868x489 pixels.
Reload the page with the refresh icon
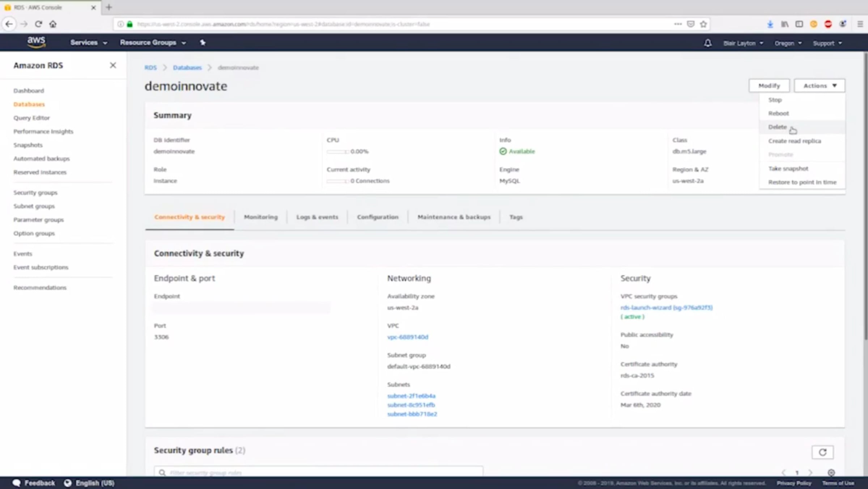coord(38,24)
